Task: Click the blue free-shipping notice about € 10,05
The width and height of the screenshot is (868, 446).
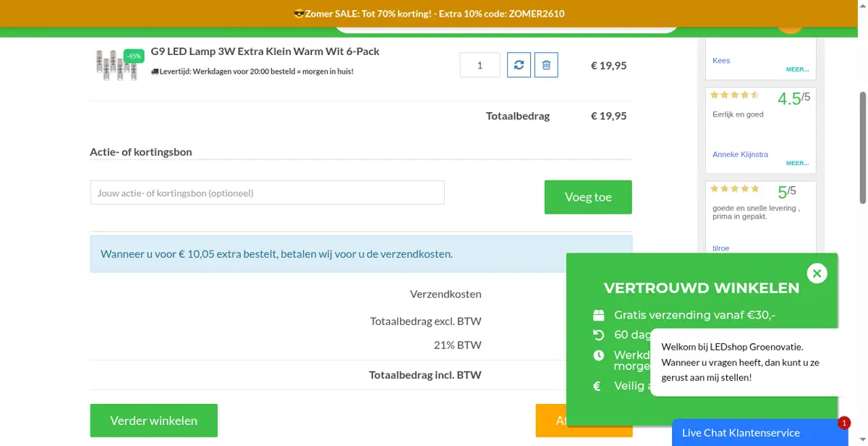Action: (361, 254)
